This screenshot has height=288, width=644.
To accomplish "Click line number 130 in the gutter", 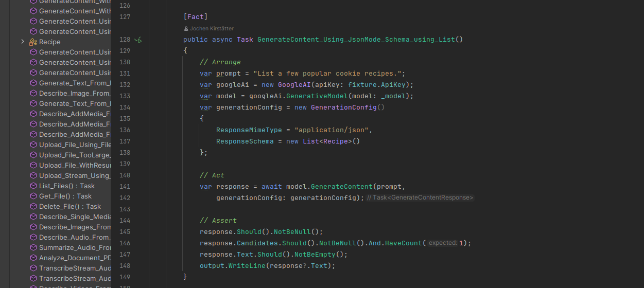I will (125, 62).
